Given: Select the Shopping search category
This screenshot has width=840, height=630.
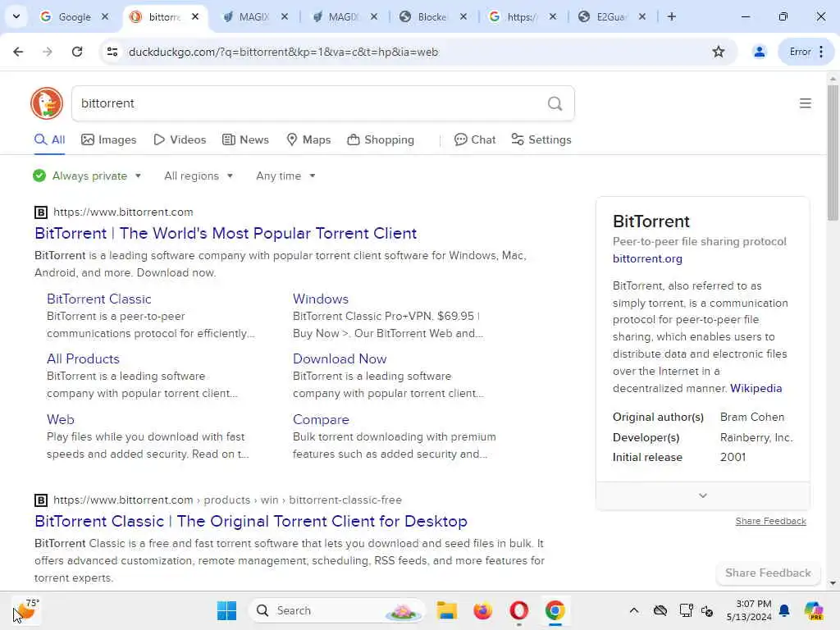Looking at the screenshot, I should click(381, 139).
